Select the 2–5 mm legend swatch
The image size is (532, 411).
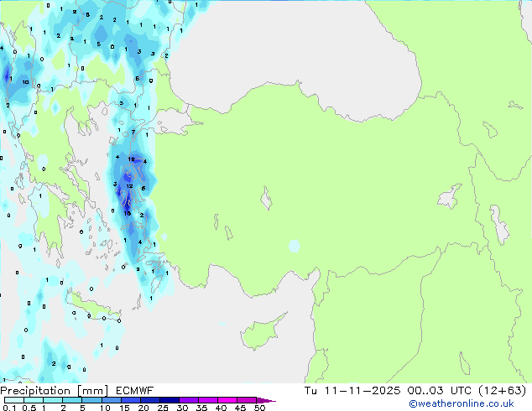point(72,400)
